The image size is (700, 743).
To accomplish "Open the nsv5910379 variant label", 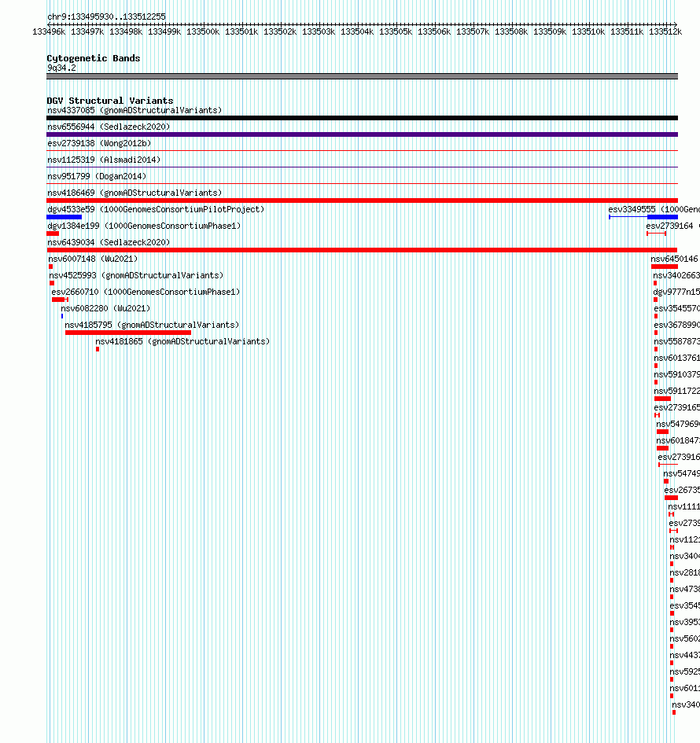I will pos(676,374).
